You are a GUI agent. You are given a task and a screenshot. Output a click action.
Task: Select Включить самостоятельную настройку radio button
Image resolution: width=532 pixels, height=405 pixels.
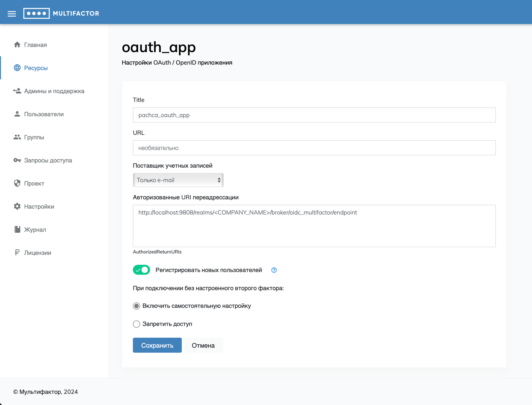(136, 306)
